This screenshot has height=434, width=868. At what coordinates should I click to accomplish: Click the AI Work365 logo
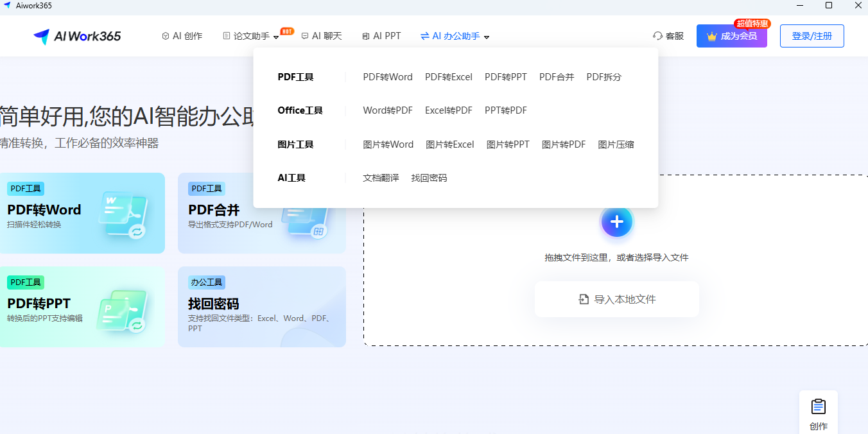(x=76, y=36)
